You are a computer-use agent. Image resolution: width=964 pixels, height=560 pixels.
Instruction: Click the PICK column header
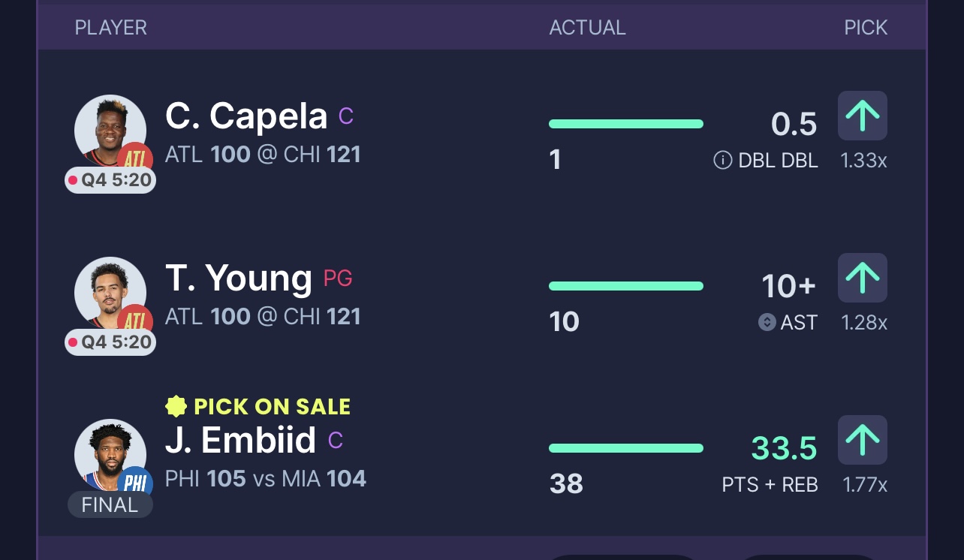(865, 28)
